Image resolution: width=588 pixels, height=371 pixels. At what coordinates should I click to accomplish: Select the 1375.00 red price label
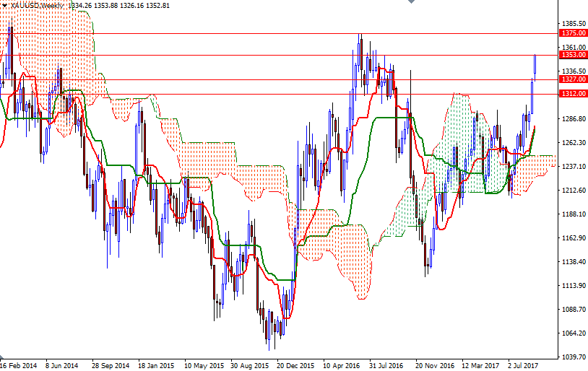573,33
